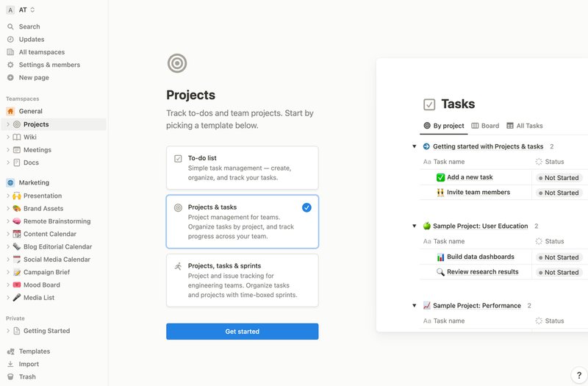Expand the Content Calendar tree item

point(7,234)
